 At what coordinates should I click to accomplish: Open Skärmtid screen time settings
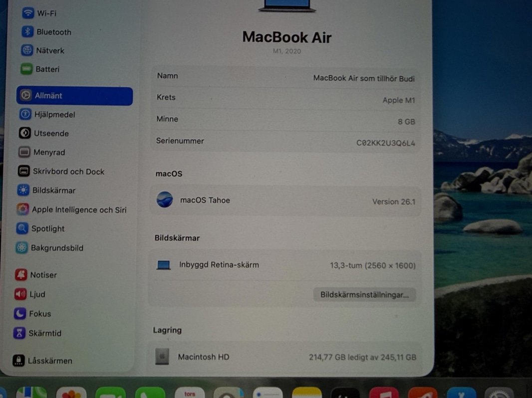tap(37, 333)
